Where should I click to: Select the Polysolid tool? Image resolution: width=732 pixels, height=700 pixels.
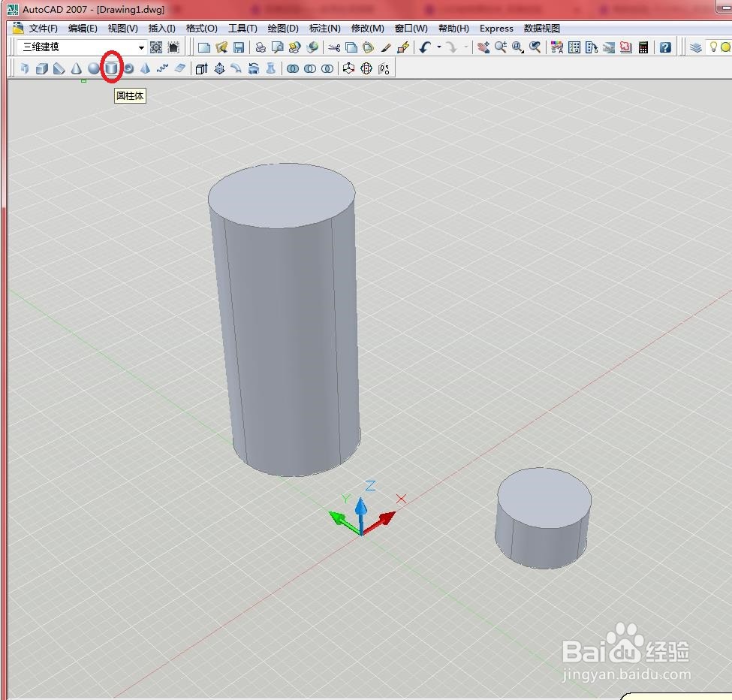[x=24, y=68]
